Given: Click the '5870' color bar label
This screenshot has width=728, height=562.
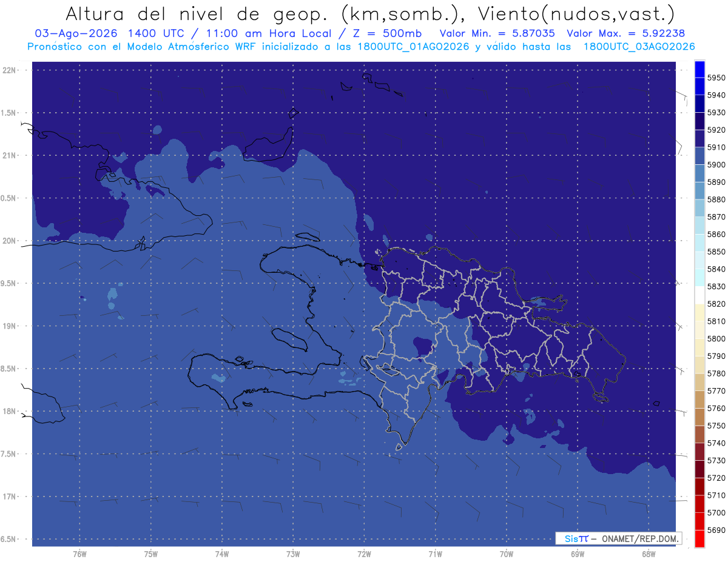Looking at the screenshot, I should click(716, 216).
